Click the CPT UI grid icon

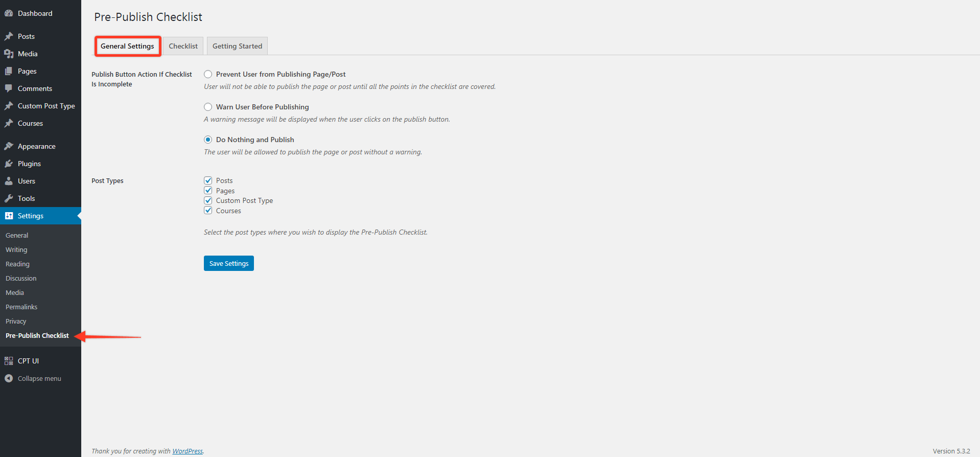[9, 361]
